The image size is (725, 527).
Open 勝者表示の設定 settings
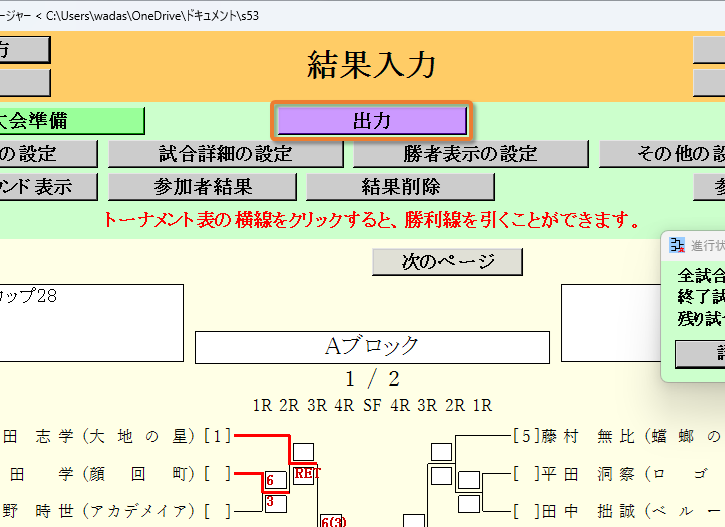470,154
